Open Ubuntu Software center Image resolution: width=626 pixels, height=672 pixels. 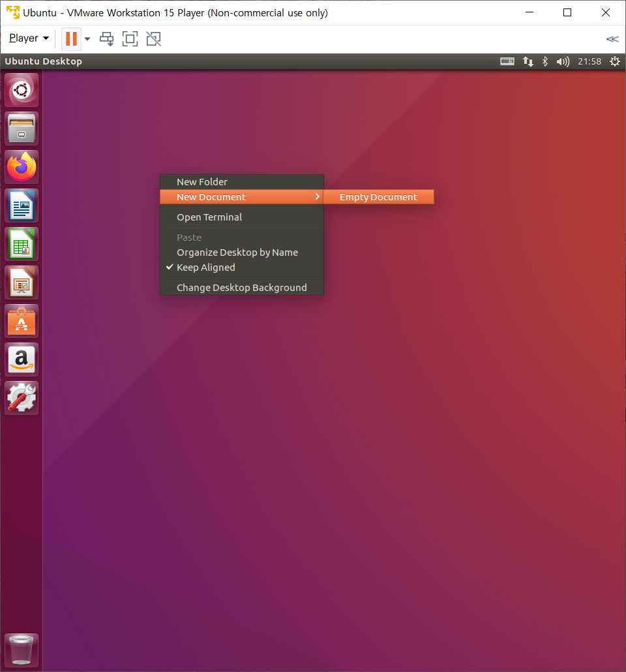22,322
